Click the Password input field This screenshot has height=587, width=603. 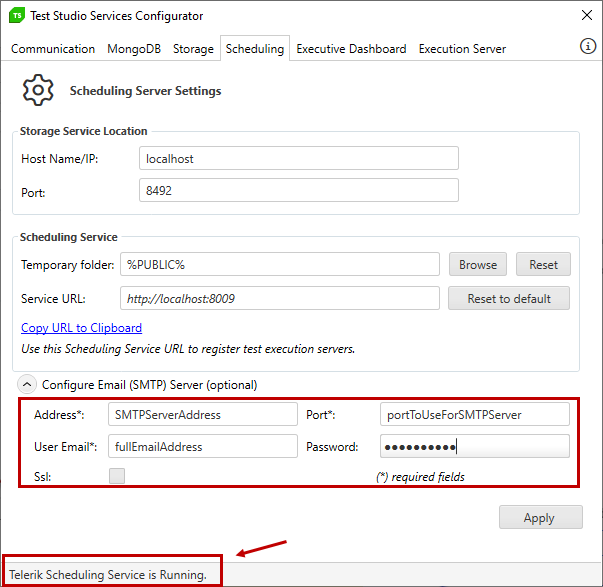tap(475, 446)
